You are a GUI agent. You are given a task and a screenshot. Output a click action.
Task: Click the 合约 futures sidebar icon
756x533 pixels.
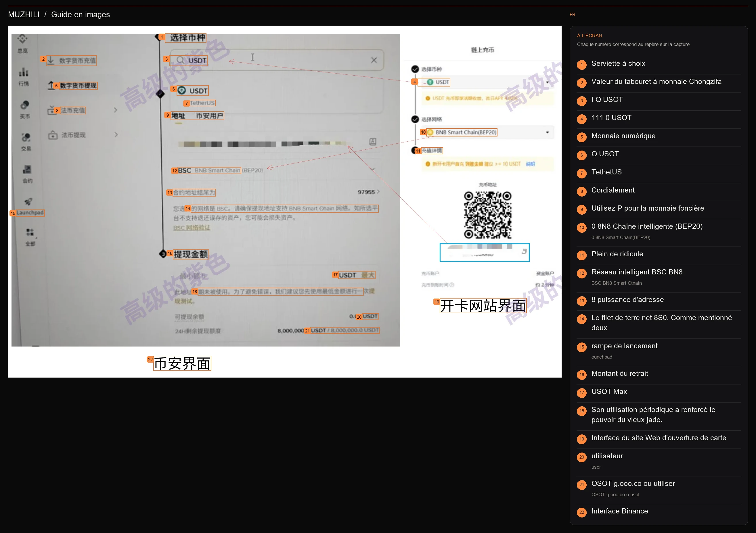tap(27, 169)
